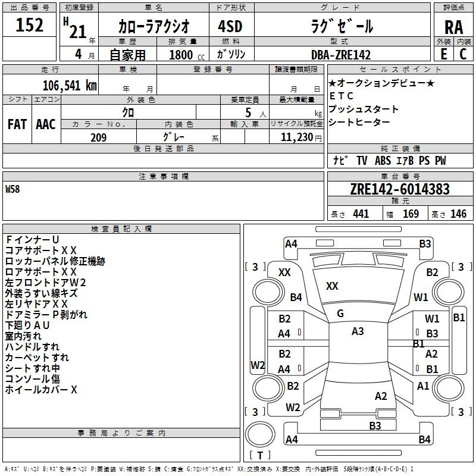Click sales point シートヒーター

[359, 122]
